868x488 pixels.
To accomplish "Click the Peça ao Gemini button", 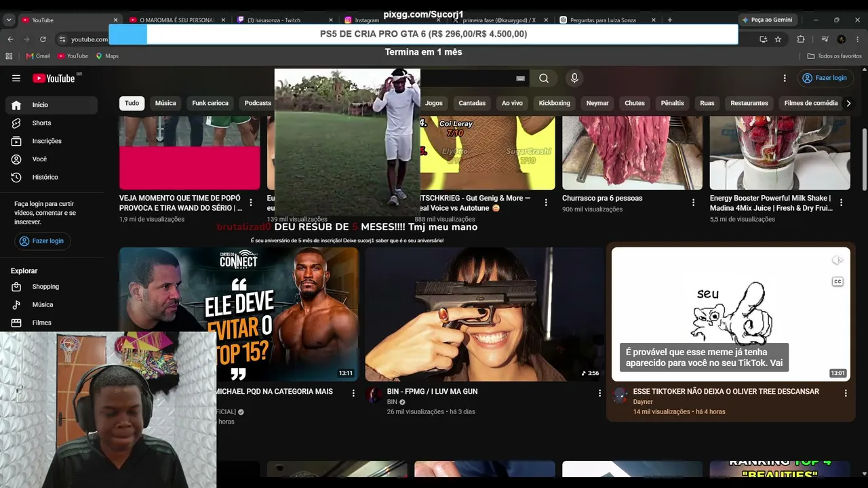I will (x=767, y=20).
